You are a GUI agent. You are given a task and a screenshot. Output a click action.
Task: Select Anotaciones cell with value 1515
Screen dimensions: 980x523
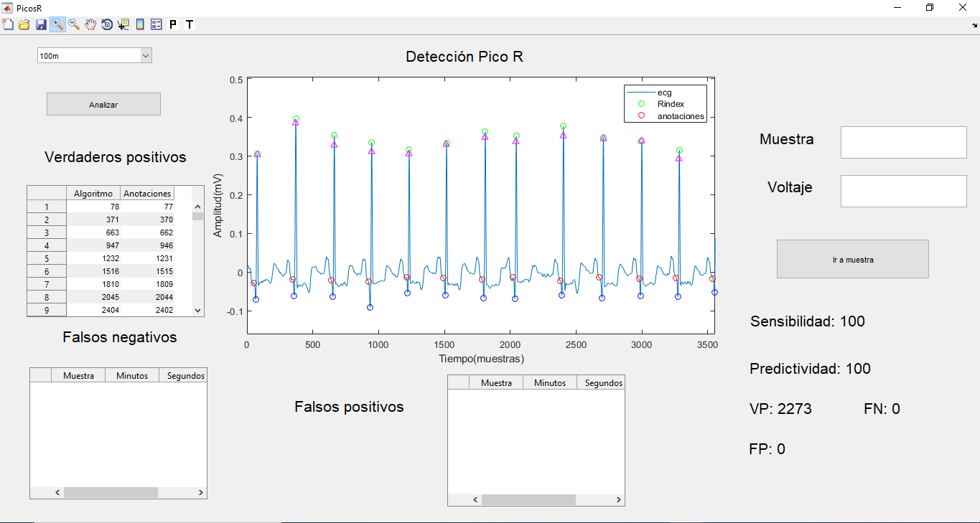(x=147, y=270)
